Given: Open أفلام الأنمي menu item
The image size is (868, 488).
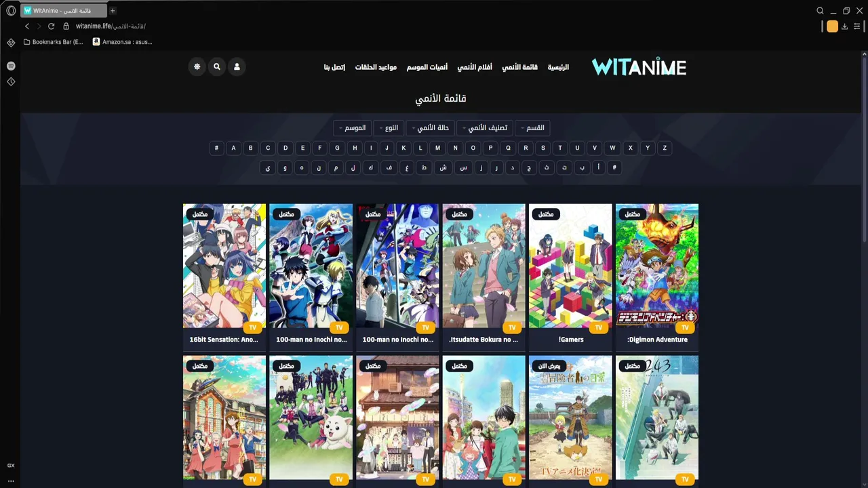Looking at the screenshot, I should pos(475,67).
